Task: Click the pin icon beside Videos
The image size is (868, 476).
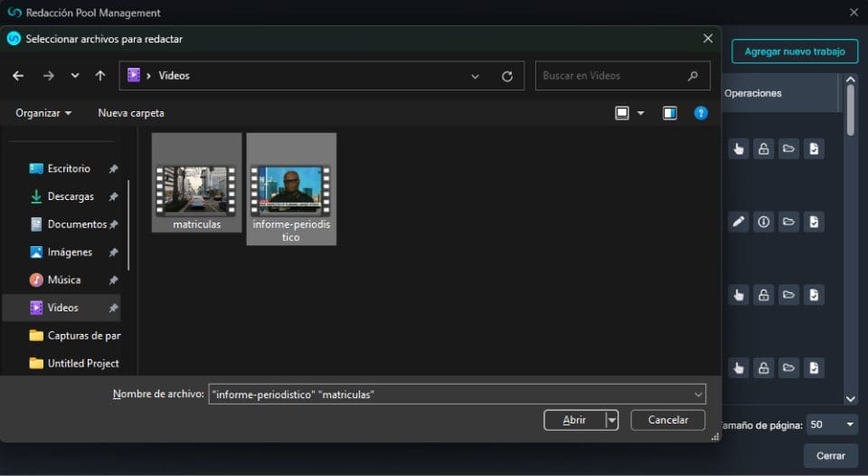Action: pos(113,308)
